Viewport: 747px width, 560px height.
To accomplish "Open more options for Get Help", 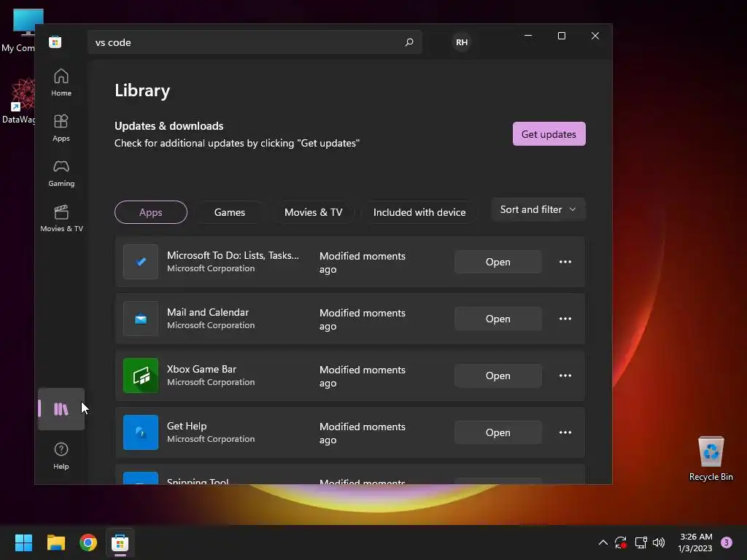I will [565, 432].
